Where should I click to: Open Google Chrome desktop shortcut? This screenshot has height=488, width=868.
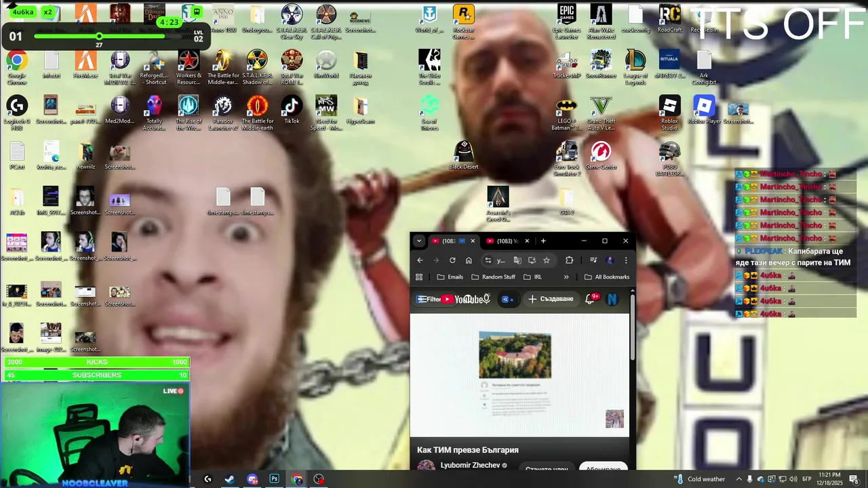pos(17,66)
